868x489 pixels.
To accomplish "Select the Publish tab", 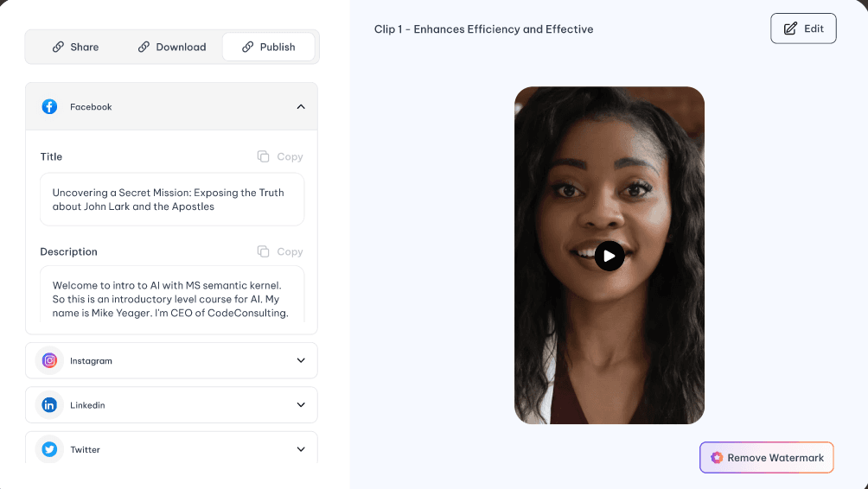I will pos(269,47).
